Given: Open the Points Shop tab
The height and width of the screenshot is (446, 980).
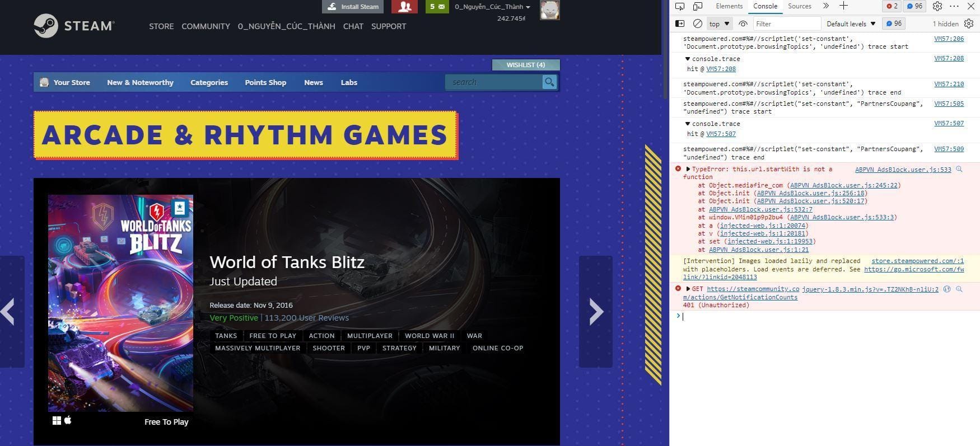Looking at the screenshot, I should point(265,82).
